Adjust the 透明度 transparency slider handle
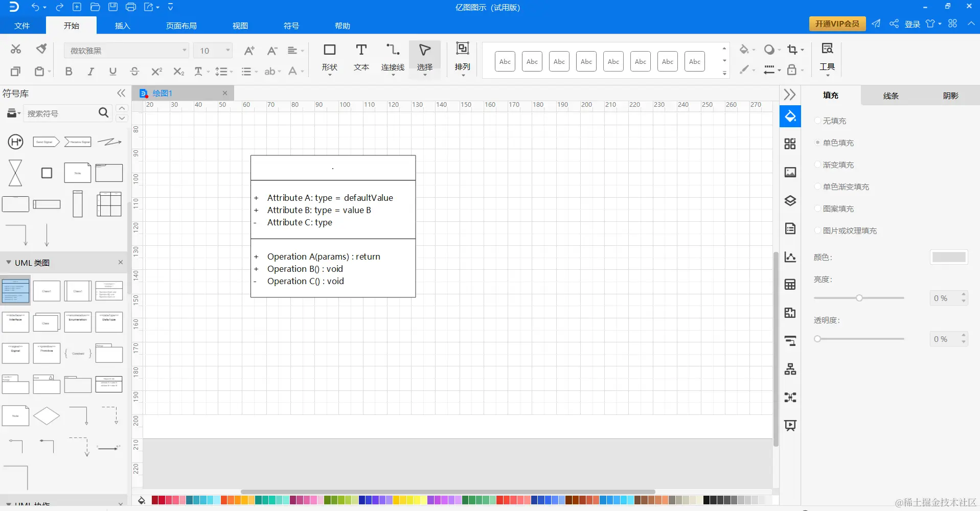 [x=817, y=339]
